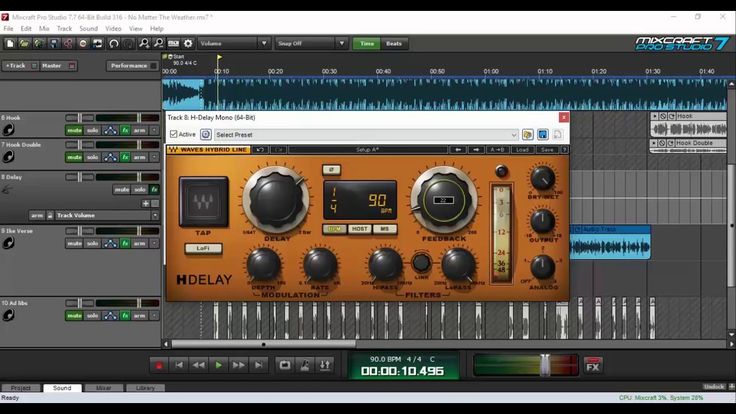The width and height of the screenshot is (736, 414).
Task: Click the share/publish icon in toolbar
Action: point(68,44)
